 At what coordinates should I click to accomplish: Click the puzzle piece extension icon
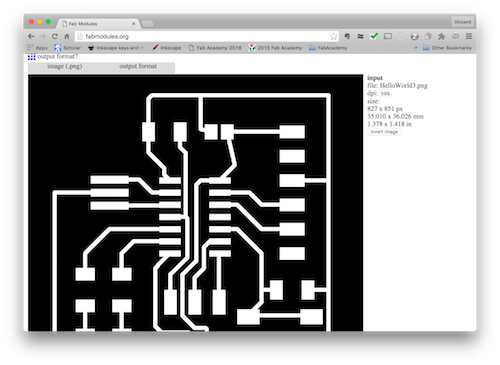coord(442,36)
